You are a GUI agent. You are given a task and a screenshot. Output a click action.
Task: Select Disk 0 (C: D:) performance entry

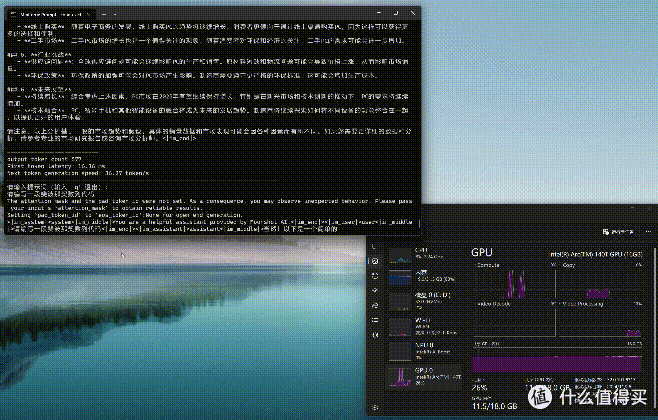[x=424, y=301]
